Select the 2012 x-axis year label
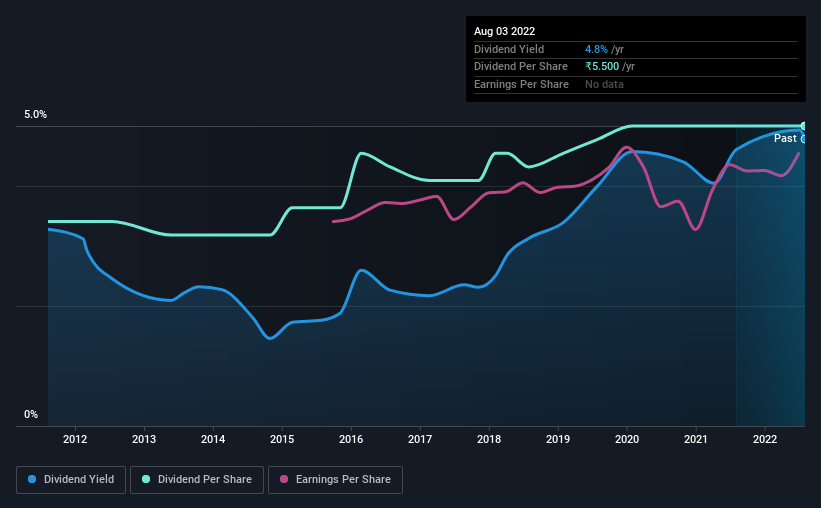This screenshot has width=821, height=508. 75,439
